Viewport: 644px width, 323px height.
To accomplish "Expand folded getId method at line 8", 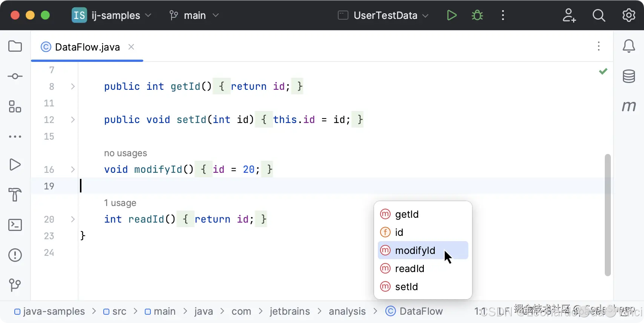I will [x=73, y=86].
